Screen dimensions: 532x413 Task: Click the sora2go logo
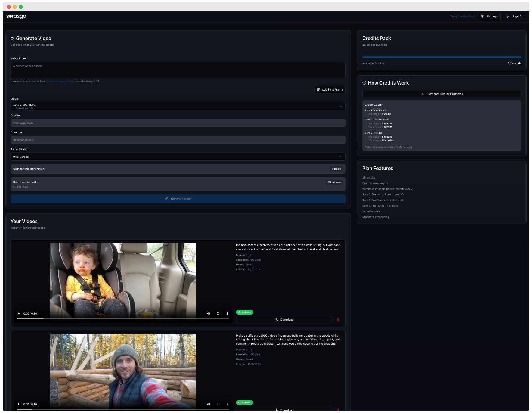point(16,17)
